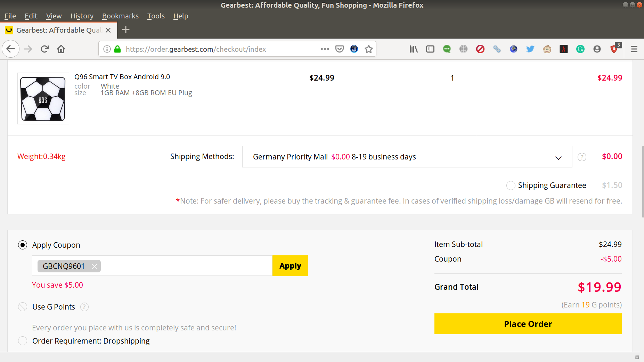Select the Gearbest: Affordable Quality tab
Screen dimensions: 644x362
(x=58, y=30)
